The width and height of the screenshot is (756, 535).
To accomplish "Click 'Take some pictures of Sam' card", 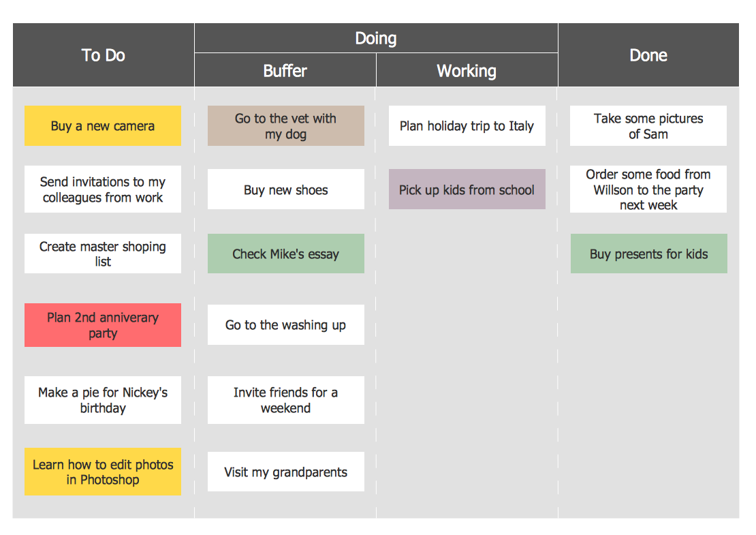I will click(x=648, y=126).
